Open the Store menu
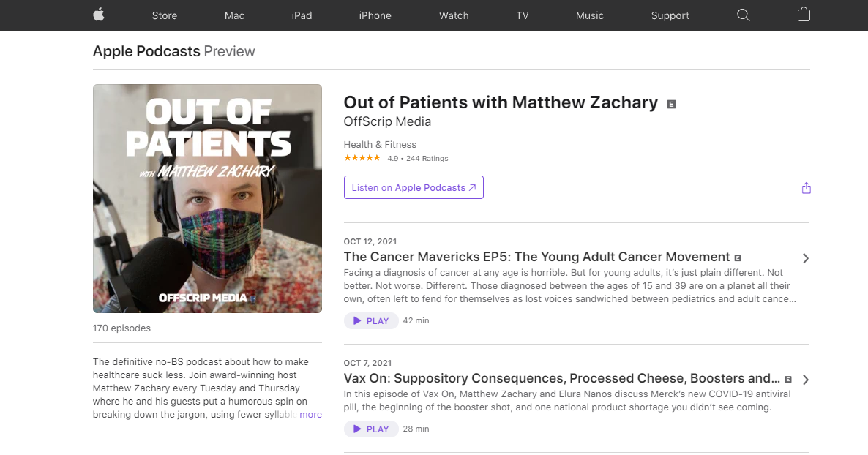The image size is (868, 455). 165,15
